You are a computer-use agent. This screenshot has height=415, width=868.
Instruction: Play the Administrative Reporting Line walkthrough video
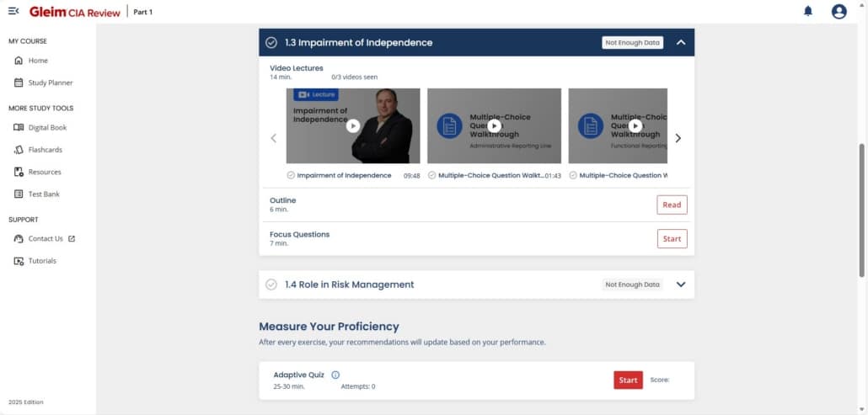[x=495, y=126]
